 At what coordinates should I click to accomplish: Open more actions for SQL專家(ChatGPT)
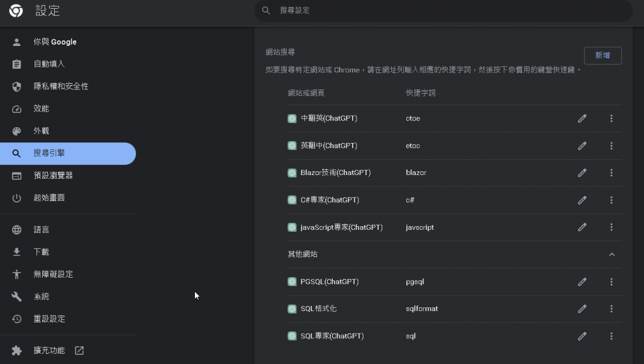point(611,336)
